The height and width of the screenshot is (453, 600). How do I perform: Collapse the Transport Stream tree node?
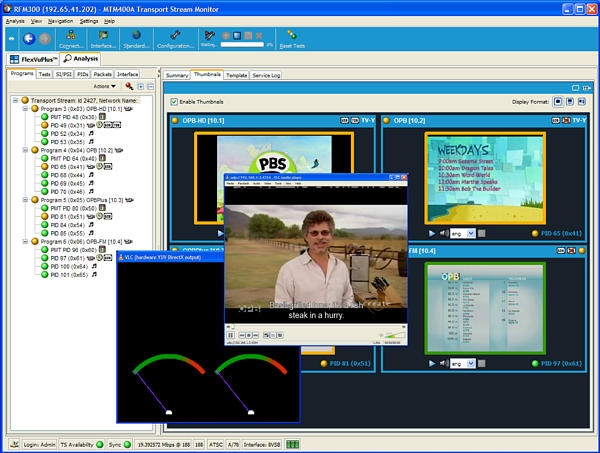tap(15, 101)
